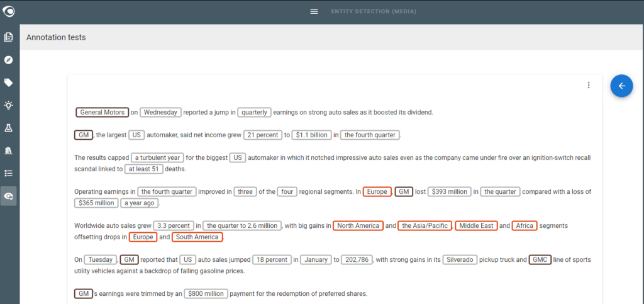Select 'the Asia/Pacific' entity chip
Image resolution: width=644 pixels, height=304 pixels.
tap(425, 225)
